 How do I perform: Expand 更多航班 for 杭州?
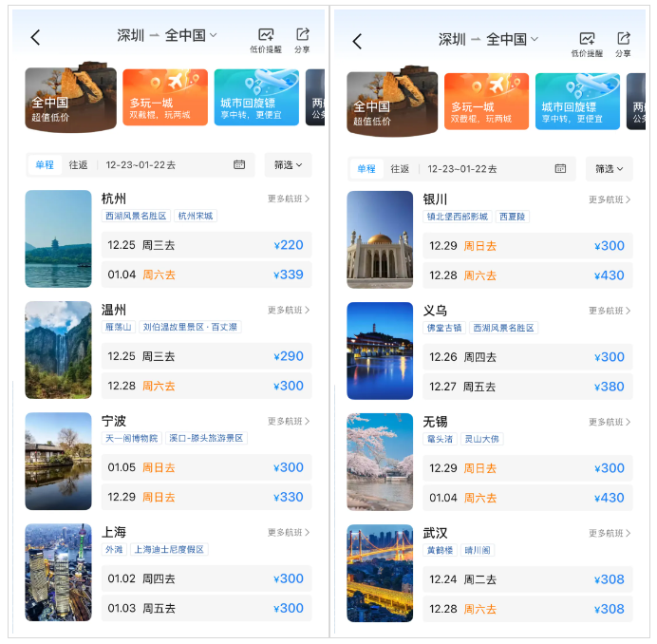coord(289,199)
